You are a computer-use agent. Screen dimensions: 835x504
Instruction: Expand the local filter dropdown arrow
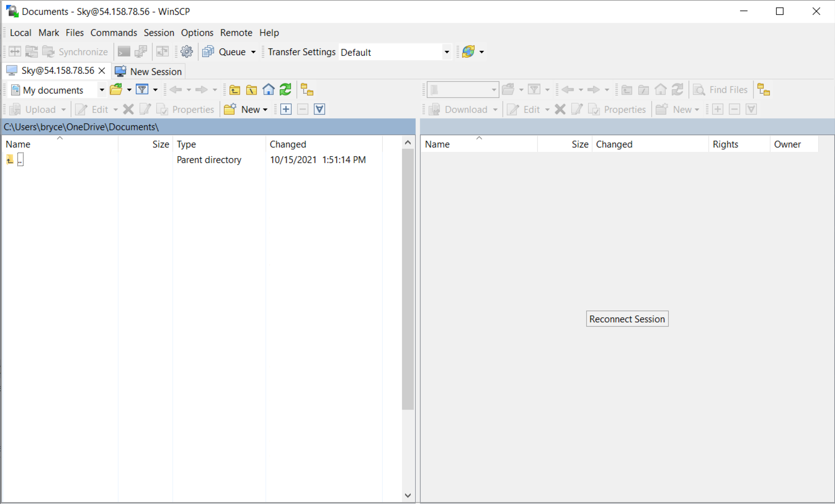[x=155, y=90]
